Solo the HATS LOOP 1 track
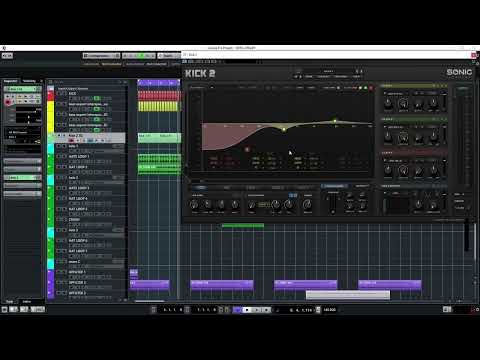The height and width of the screenshot is (360, 480). pos(64,156)
